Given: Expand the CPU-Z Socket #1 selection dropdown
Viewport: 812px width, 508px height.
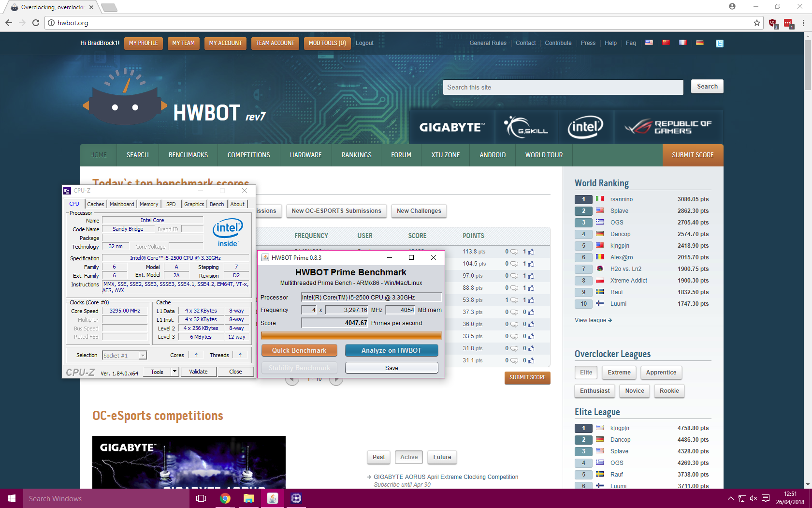Looking at the screenshot, I should point(143,356).
